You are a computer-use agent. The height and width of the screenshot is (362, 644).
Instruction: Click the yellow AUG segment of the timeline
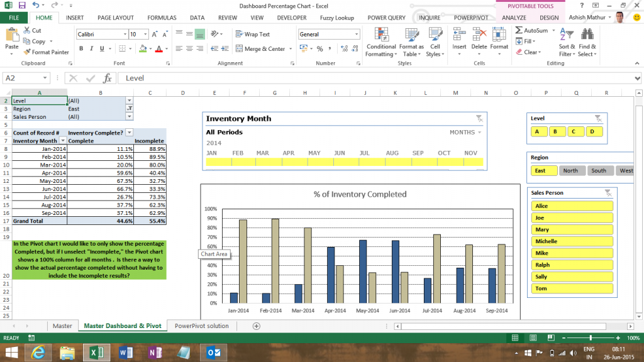(x=398, y=162)
